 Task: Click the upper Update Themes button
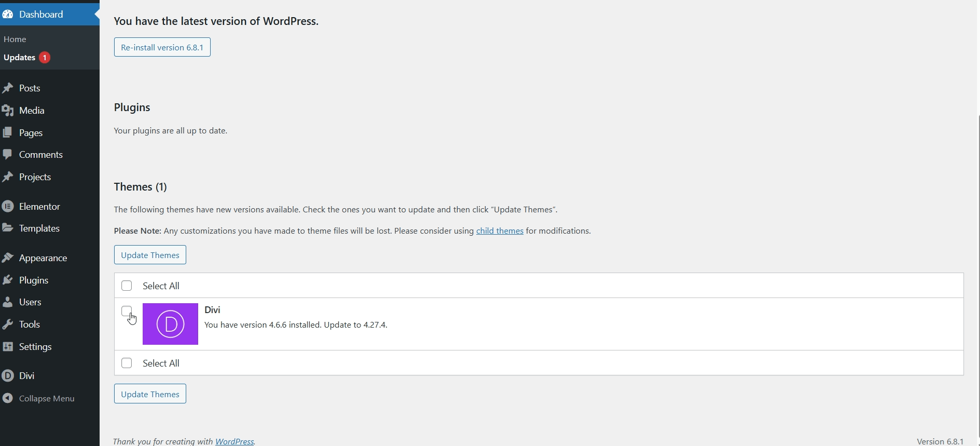point(150,255)
